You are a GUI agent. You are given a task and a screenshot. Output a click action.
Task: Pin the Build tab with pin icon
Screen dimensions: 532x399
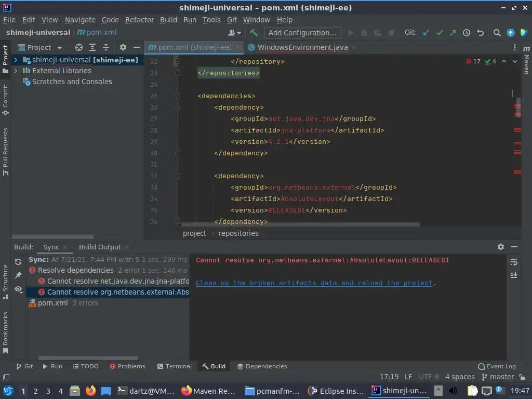(18, 275)
